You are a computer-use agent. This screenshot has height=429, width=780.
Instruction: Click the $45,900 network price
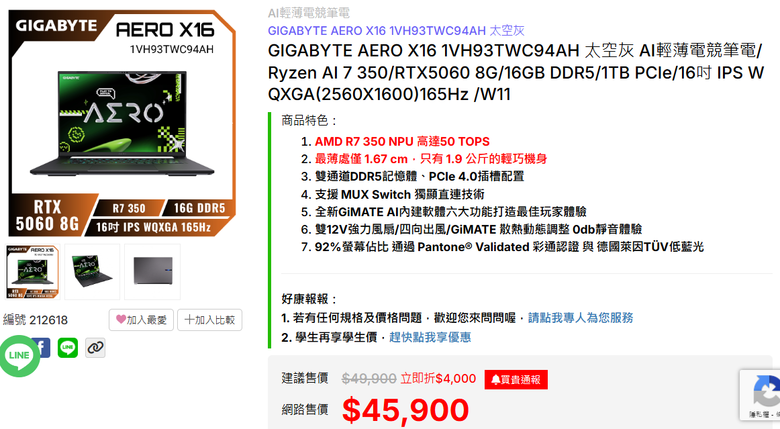405,410
